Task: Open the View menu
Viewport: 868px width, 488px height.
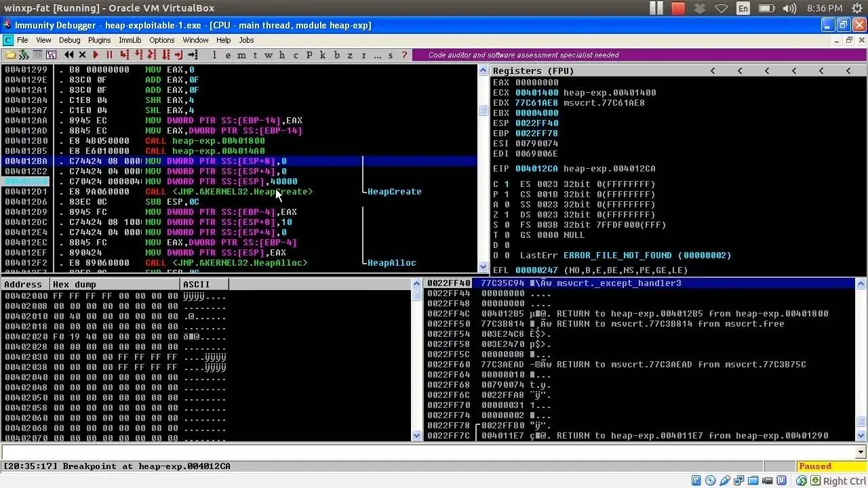Action: (43, 40)
